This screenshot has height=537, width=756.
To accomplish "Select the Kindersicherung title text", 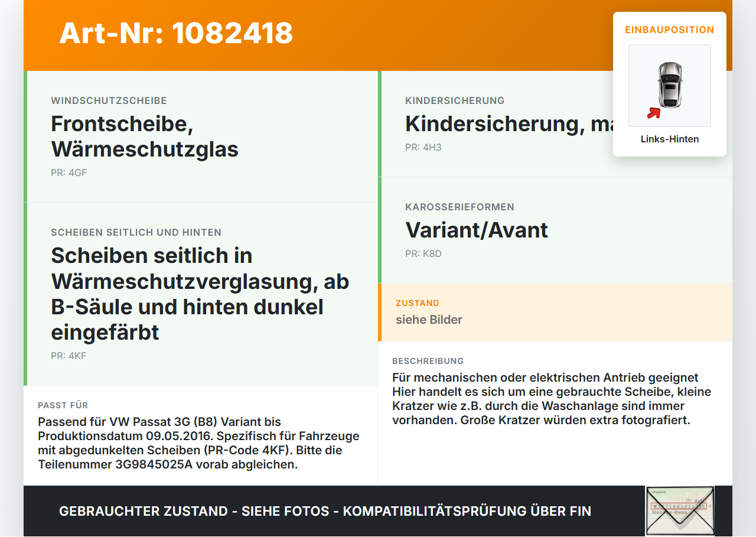I will coord(509,124).
